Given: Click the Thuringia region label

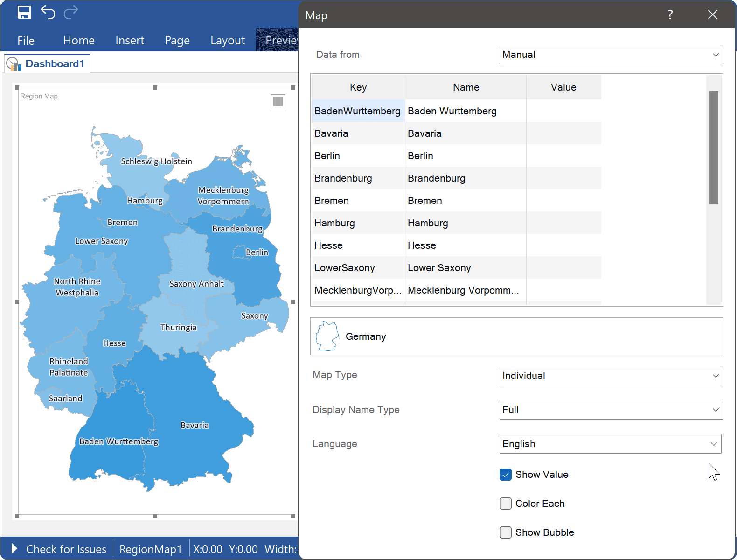Looking at the screenshot, I should click(x=179, y=328).
